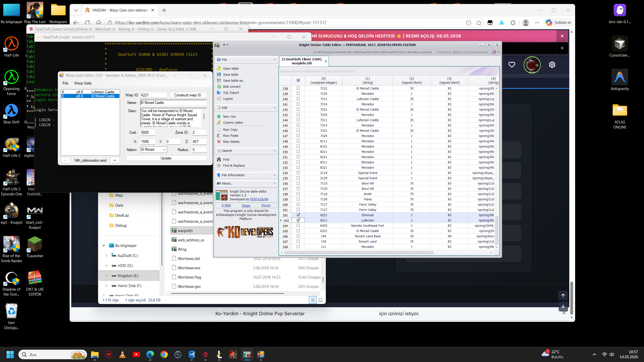Collapse the About section header

[274, 183]
